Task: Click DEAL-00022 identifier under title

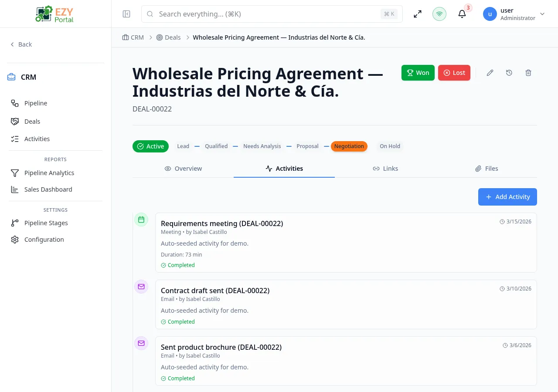Action: point(152,109)
